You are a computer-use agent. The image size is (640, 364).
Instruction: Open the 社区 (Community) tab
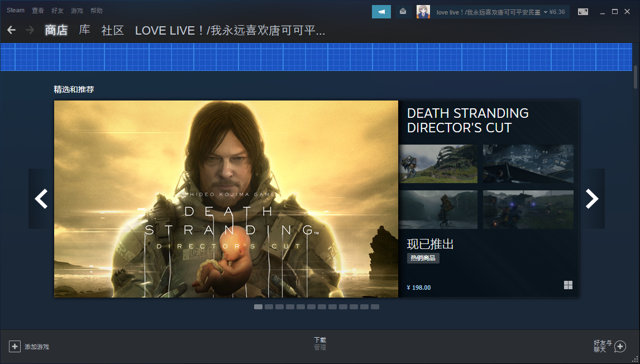click(112, 30)
